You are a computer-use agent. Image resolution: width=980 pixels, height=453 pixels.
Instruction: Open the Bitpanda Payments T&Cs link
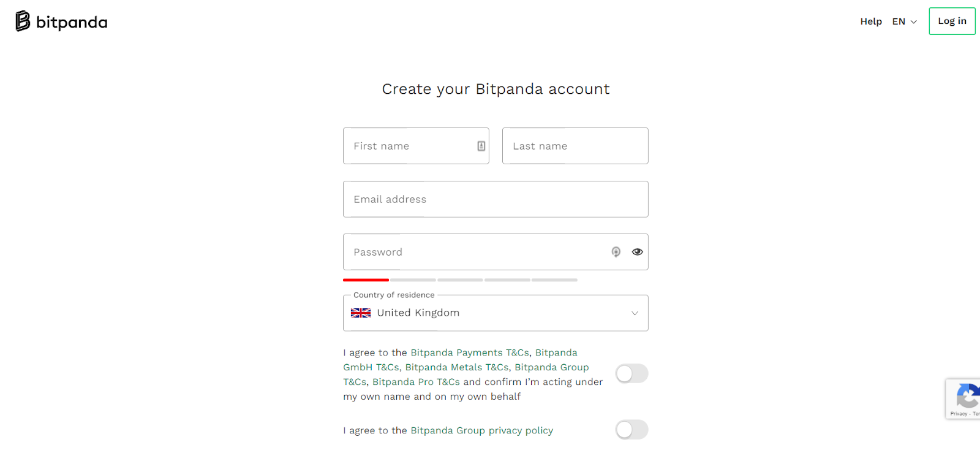click(470, 352)
